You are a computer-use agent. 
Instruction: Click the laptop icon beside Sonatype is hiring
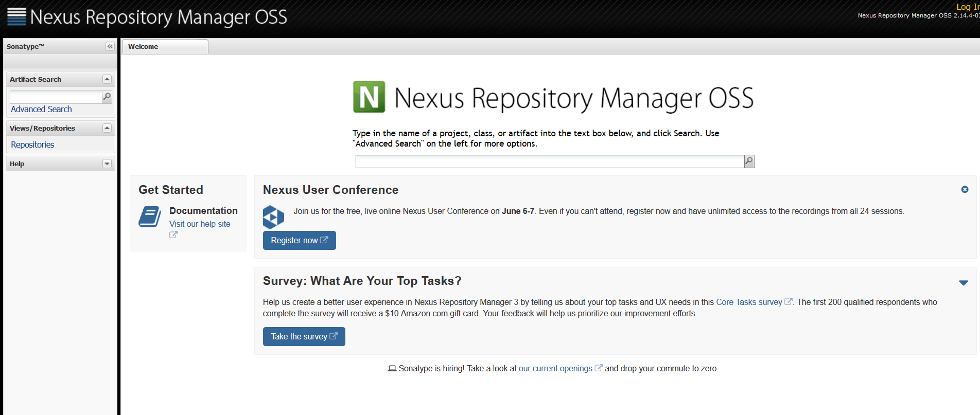point(392,368)
